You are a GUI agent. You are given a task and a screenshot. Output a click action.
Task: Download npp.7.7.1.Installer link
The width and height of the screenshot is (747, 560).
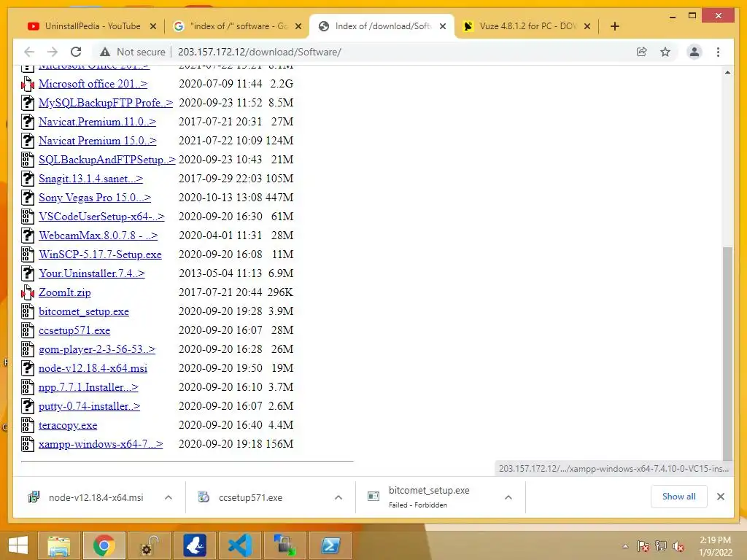tap(88, 387)
